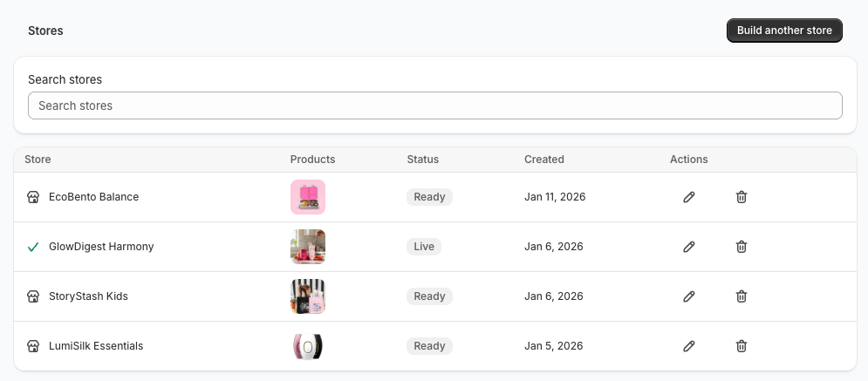Delete the EcoBento Balance store

click(742, 197)
